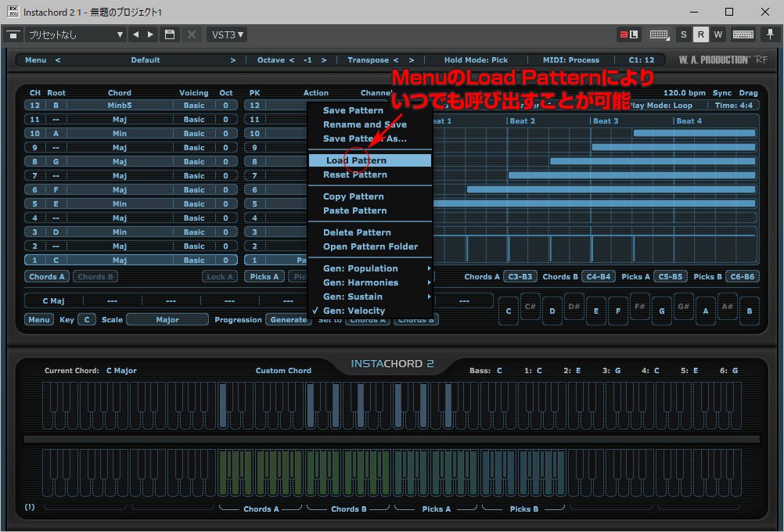Open the Key C selector
784x532 pixels.
87,319
